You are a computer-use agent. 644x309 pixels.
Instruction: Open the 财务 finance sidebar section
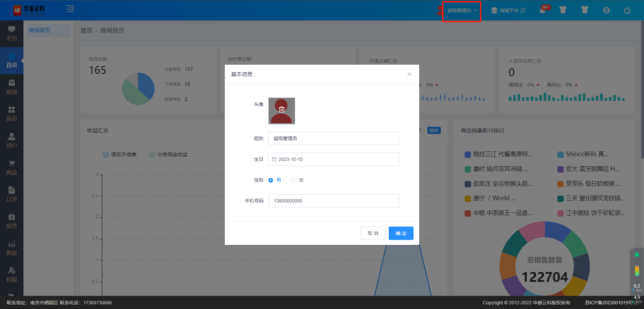pos(12,221)
